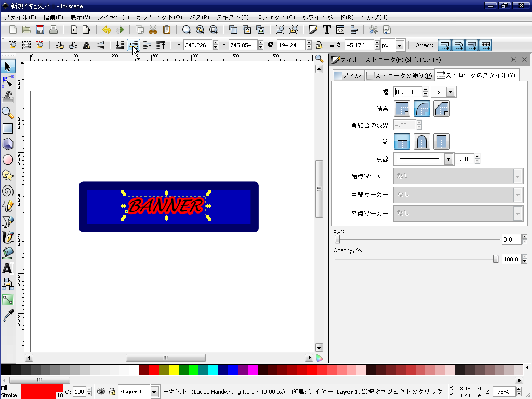Toggle Layer 1 visibility eye
Image resolution: width=532 pixels, height=399 pixels.
[x=101, y=392]
